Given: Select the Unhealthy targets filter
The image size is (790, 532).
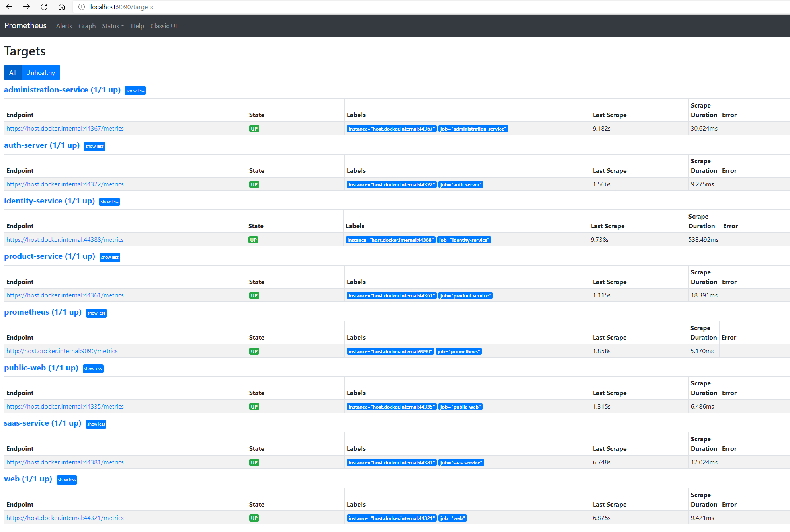Looking at the screenshot, I should 41,72.
